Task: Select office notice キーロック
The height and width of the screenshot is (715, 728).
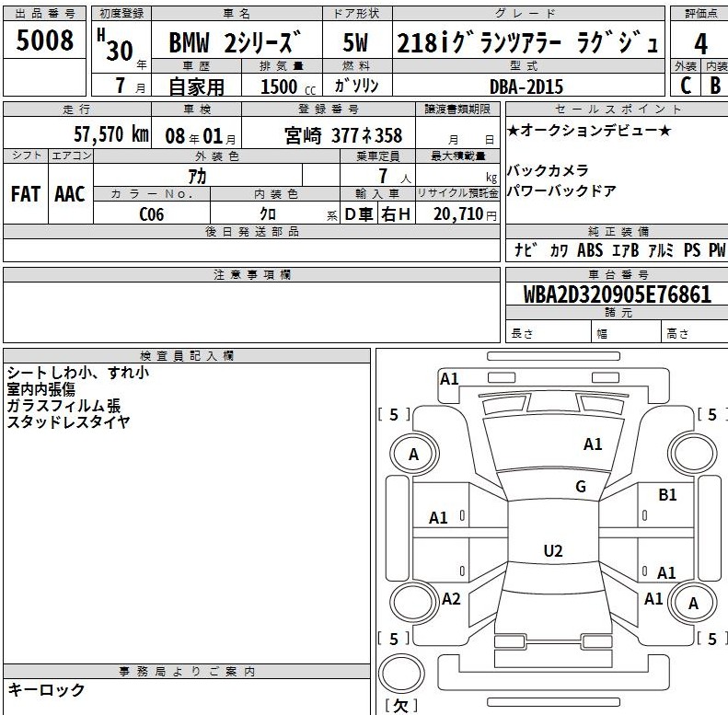Action: coord(46,690)
